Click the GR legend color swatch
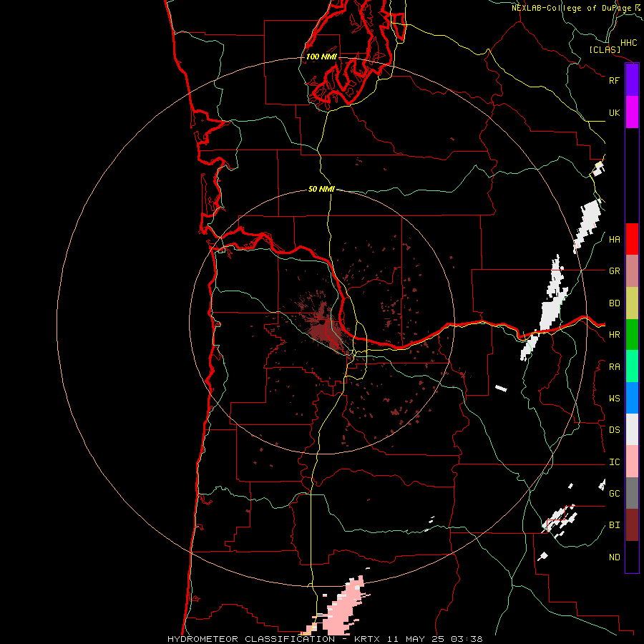 tap(632, 271)
